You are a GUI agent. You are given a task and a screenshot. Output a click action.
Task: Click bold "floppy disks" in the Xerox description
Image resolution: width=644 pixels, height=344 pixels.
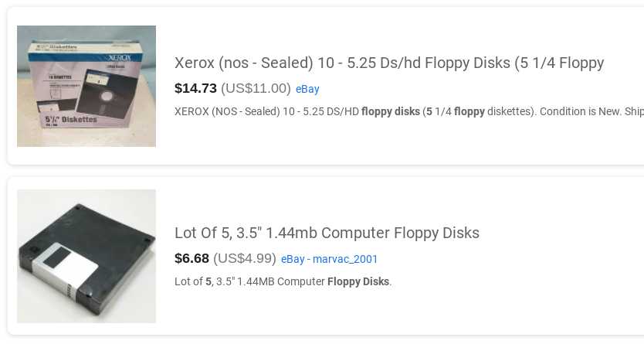coord(391,112)
